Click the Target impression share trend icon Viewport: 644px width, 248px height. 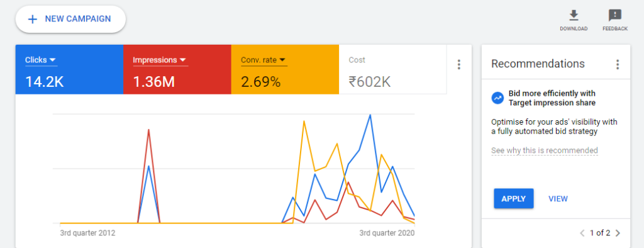coord(497,98)
